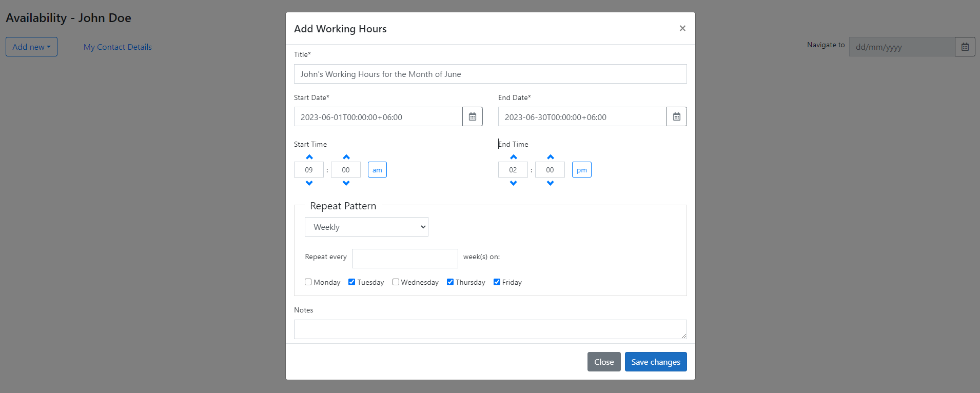980x393 pixels.
Task: Click the Start Time hour field 09
Action: pos(309,170)
